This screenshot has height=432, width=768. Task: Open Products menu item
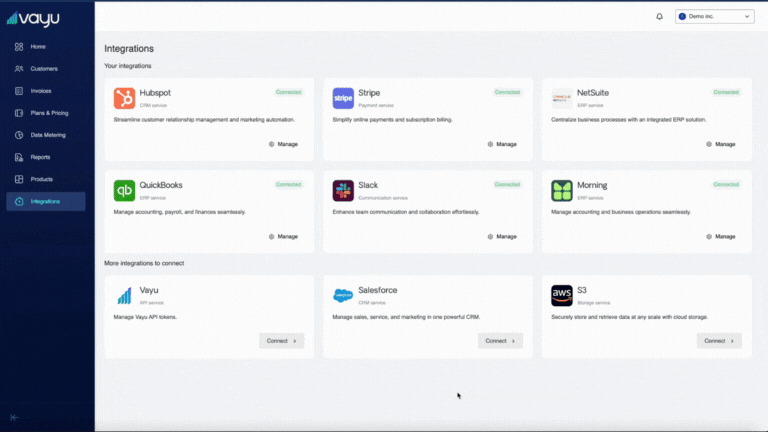coord(46,179)
